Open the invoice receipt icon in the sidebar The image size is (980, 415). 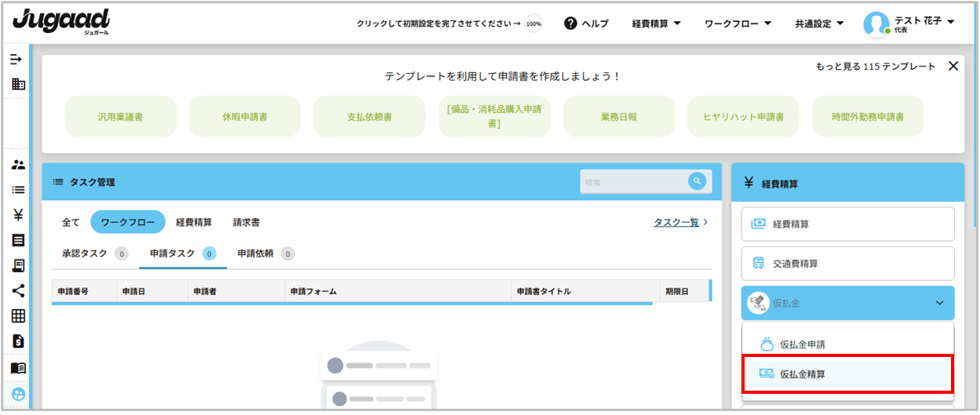(x=18, y=265)
